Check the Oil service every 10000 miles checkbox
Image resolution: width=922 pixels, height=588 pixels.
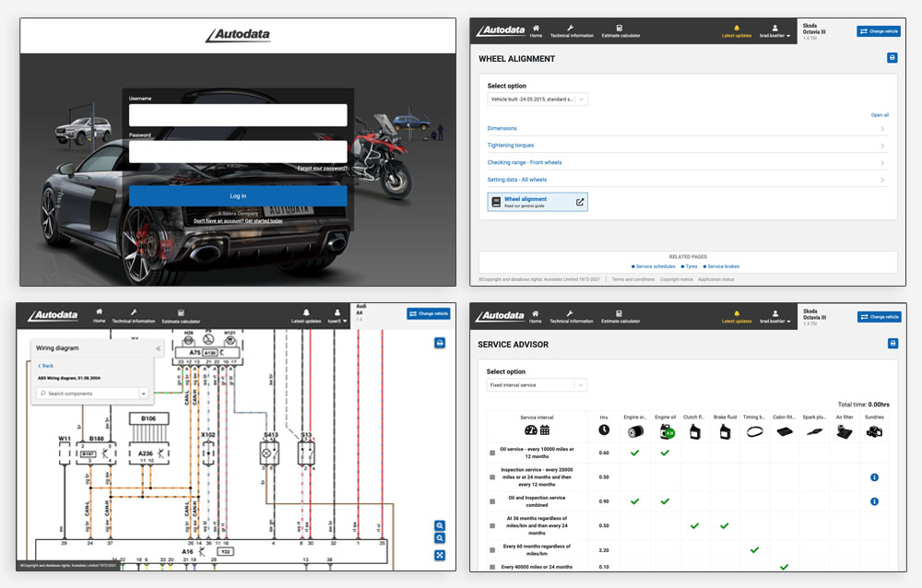(492, 453)
